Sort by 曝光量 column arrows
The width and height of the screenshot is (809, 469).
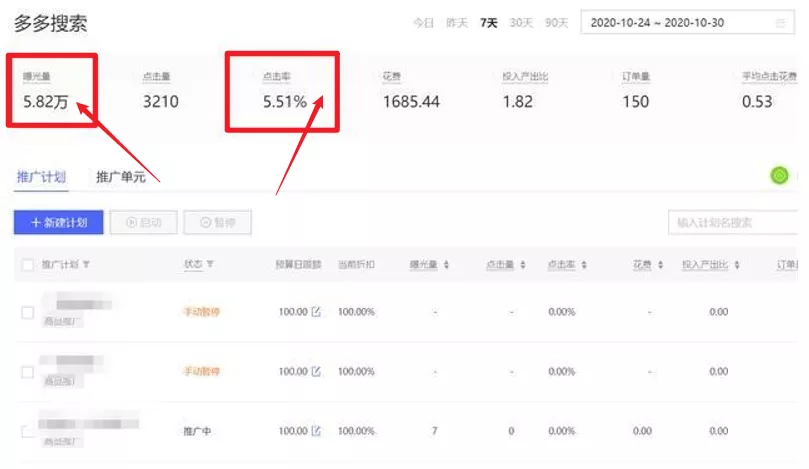(x=446, y=265)
